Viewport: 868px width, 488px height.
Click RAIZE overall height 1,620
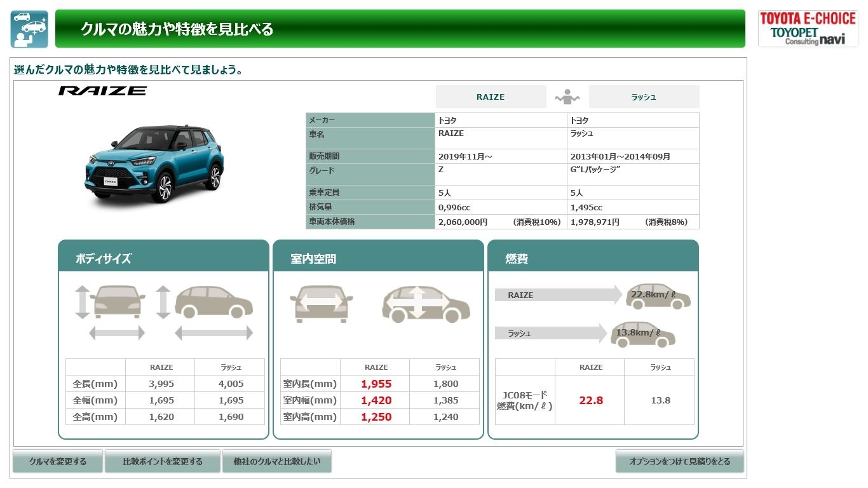(161, 417)
